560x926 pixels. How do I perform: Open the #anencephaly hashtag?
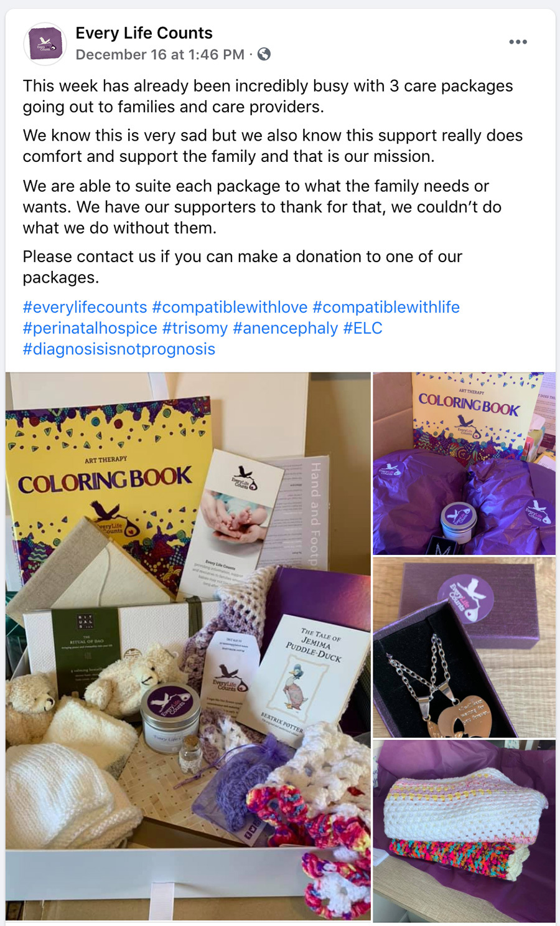(285, 328)
